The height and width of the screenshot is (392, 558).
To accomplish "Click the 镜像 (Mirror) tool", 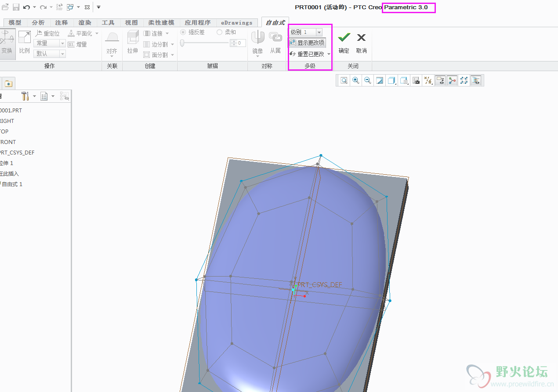I will [257, 43].
